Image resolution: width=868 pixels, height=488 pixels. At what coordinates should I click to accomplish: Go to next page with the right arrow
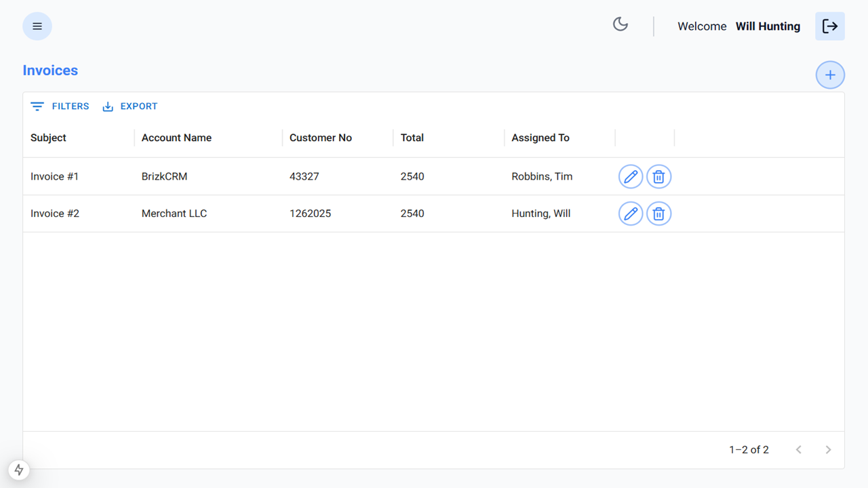coord(828,449)
